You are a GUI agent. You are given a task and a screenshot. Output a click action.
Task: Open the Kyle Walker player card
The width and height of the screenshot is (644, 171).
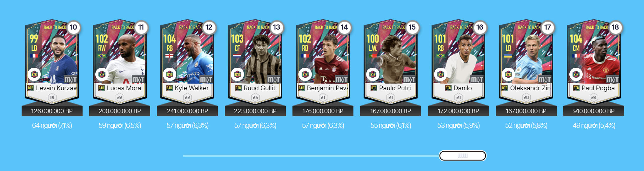pos(187,62)
